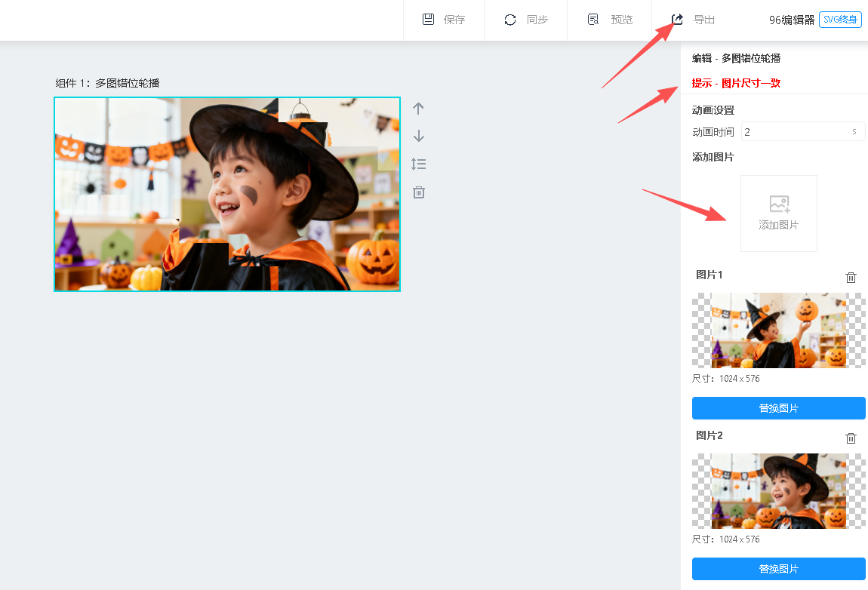This screenshot has width=868, height=590.
Task: Delete 图片2 using its trash icon
Action: [x=851, y=438]
